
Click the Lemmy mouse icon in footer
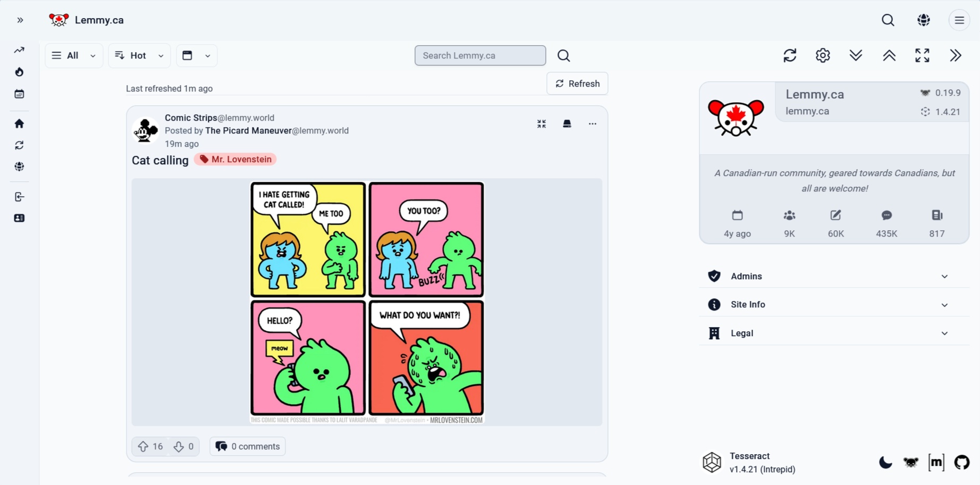pos(911,463)
